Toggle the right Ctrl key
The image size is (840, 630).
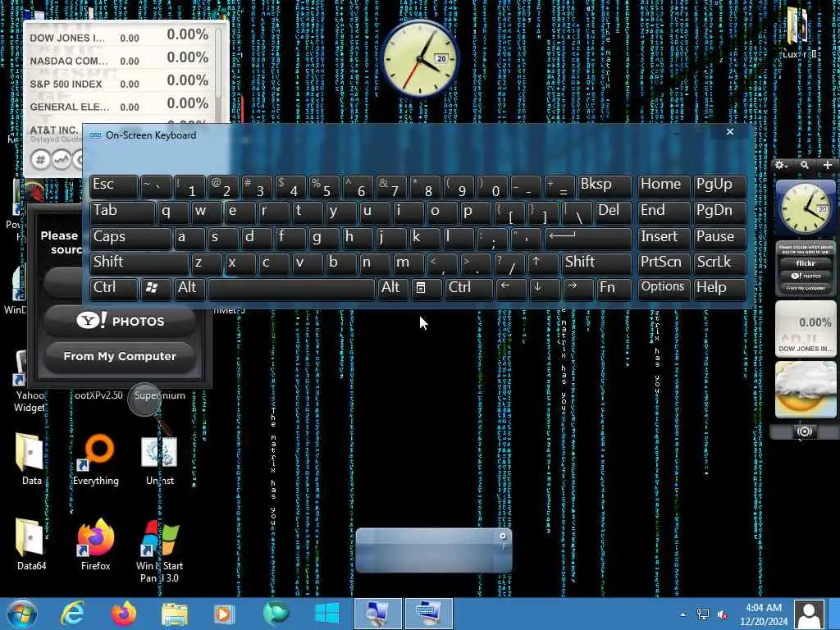coord(468,289)
